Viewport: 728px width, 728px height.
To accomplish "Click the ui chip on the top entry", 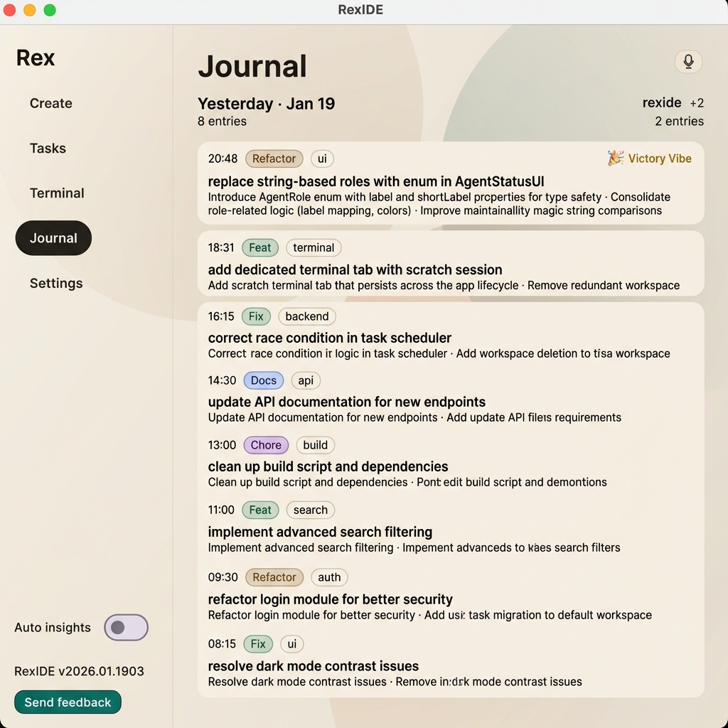I will click(x=321, y=159).
